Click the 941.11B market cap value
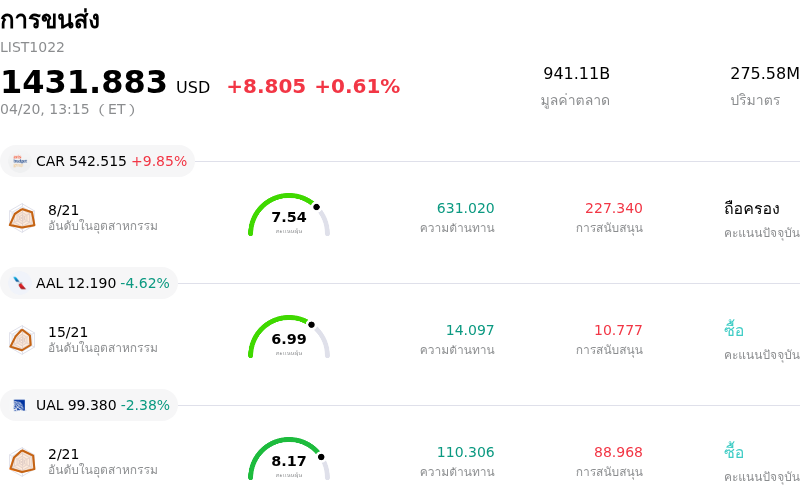800x499 pixels. [576, 73]
